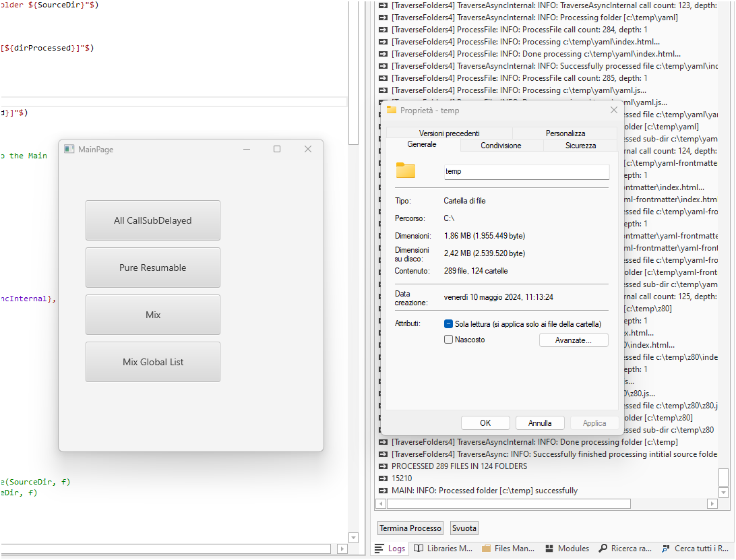Image resolution: width=736 pixels, height=560 pixels.
Task: Click arrow icon beside the 15210 log entry
Action: pos(383,478)
